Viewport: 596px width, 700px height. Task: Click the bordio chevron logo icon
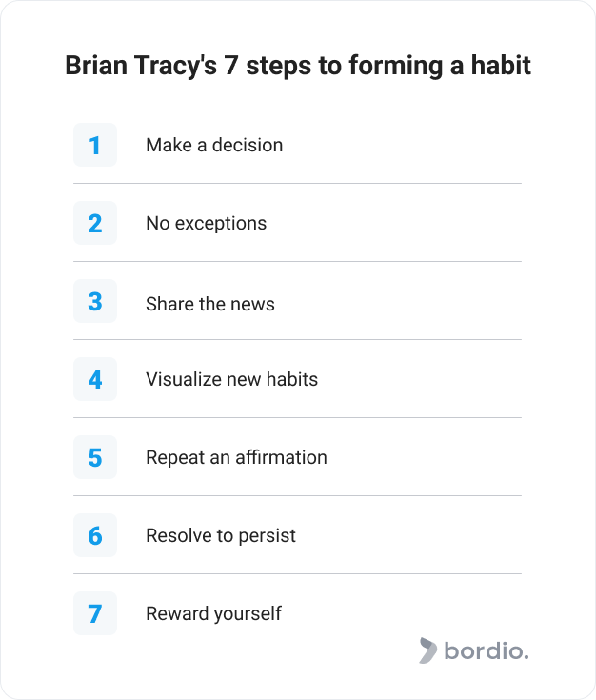coord(427,650)
